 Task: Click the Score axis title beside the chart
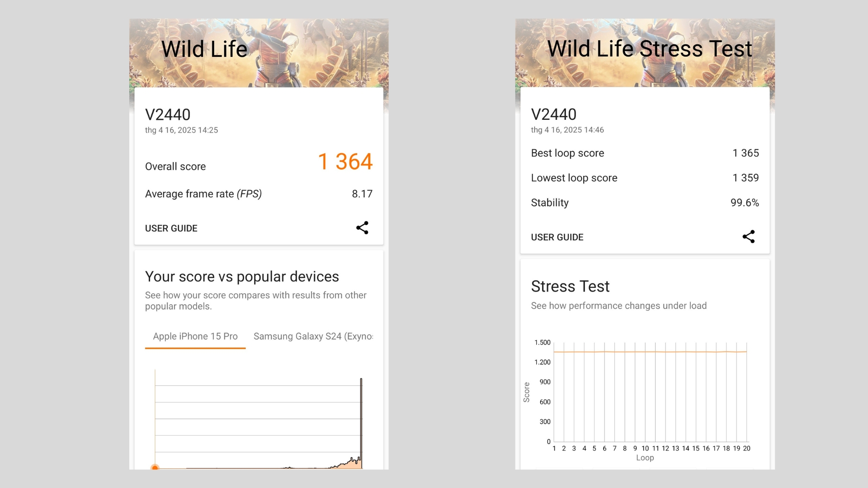pyautogui.click(x=527, y=392)
